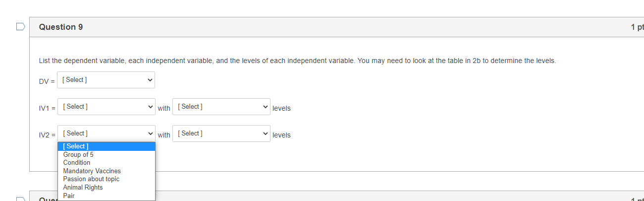Open the IV1 variable dropdown

point(106,107)
